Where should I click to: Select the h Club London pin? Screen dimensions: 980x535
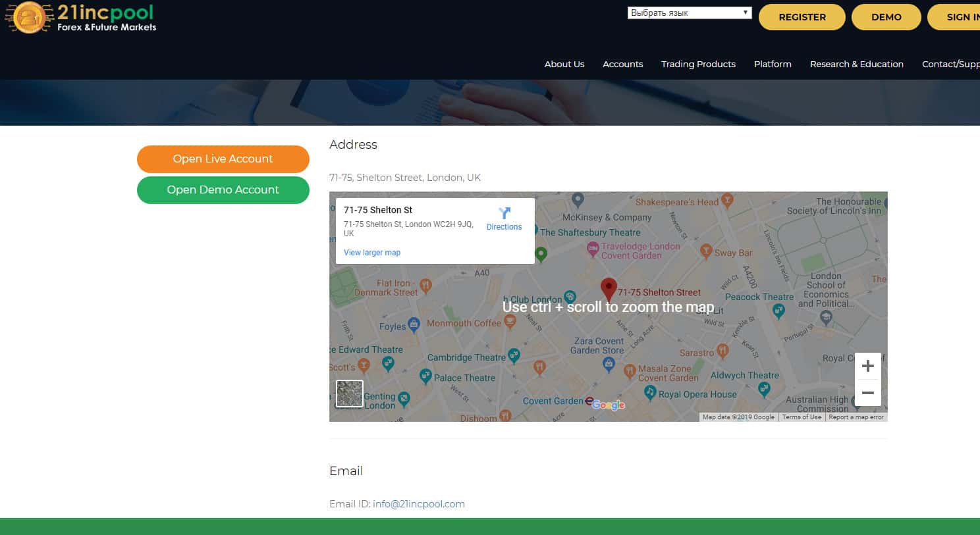(570, 297)
